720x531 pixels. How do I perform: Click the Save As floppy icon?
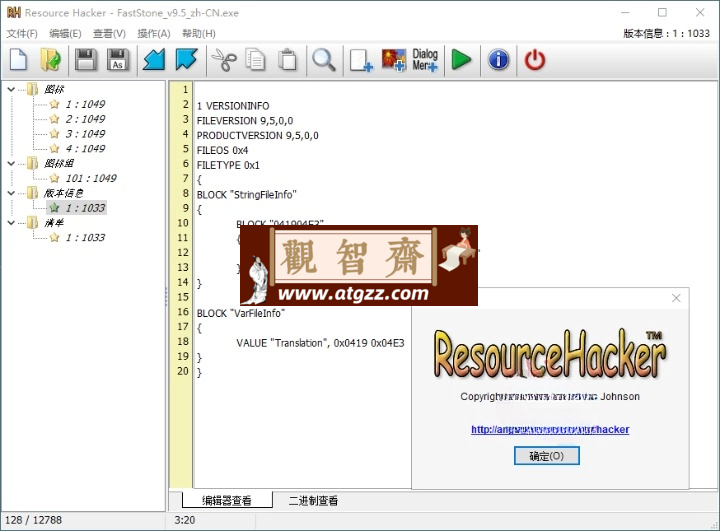pyautogui.click(x=118, y=60)
